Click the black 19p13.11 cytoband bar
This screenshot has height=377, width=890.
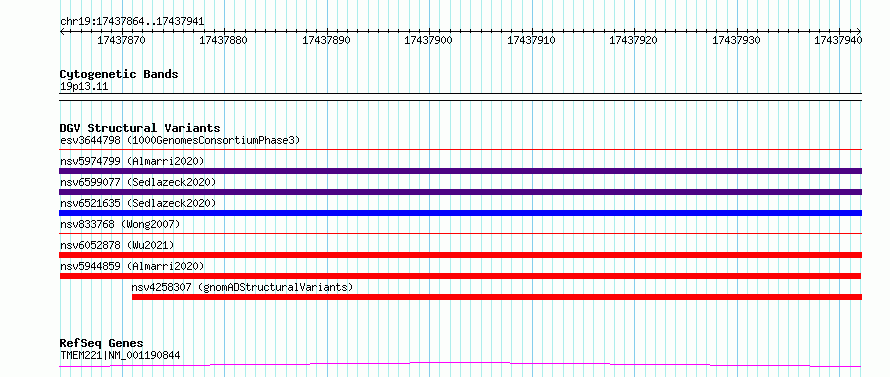coord(460,97)
